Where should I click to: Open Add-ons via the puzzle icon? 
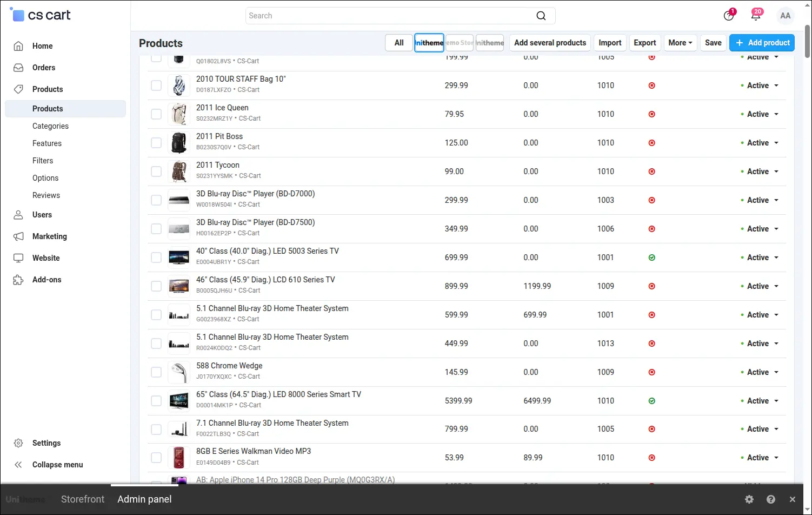tap(18, 280)
